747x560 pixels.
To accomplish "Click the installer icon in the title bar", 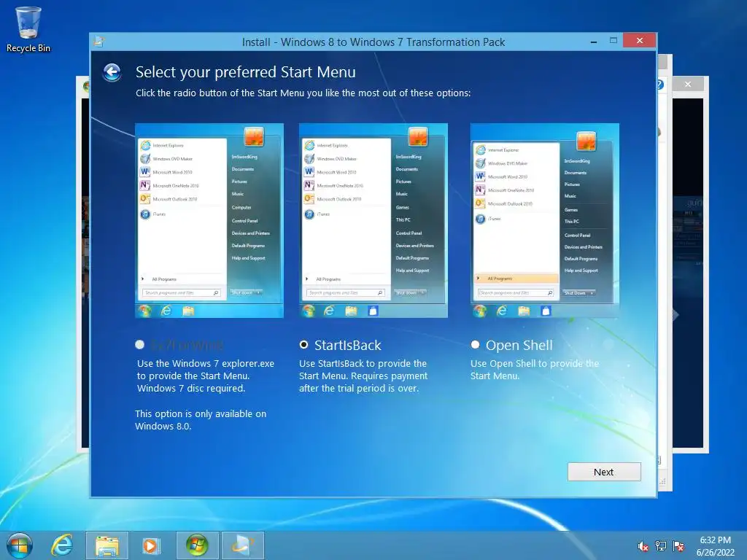I will pos(99,42).
